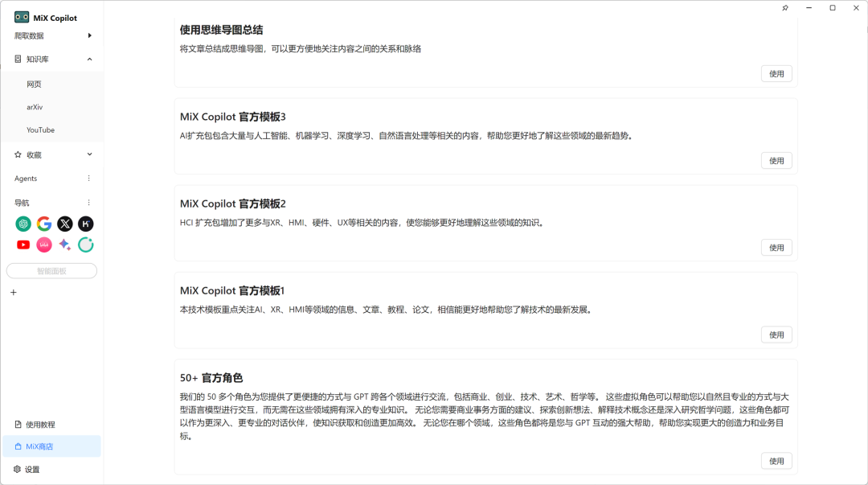The image size is (868, 485).
Task: Open YouTube item under 知识库
Action: [x=40, y=129]
